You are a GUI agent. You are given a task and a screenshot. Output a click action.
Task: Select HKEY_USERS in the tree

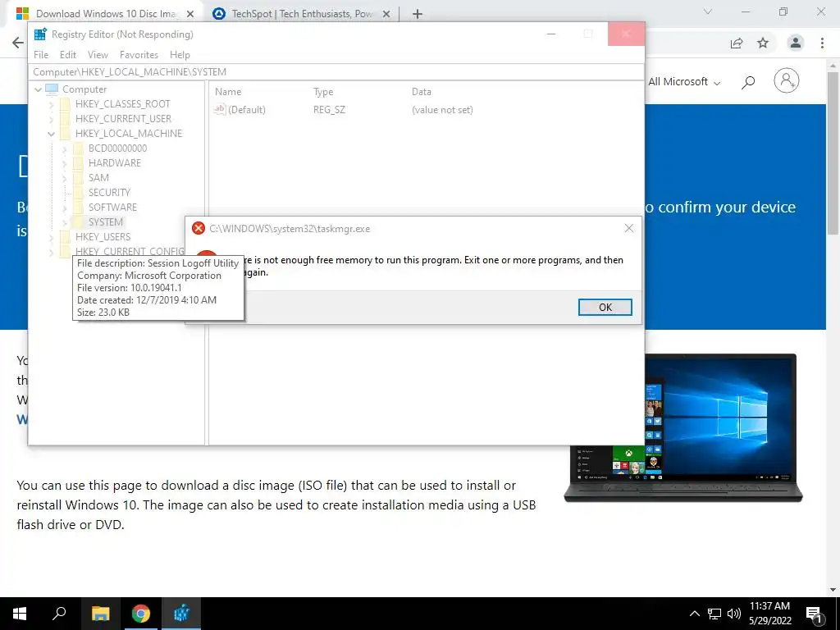[103, 237]
